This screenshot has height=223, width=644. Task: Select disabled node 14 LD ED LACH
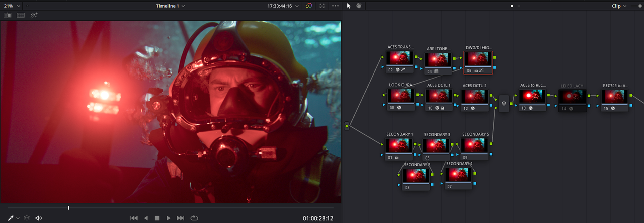(x=573, y=100)
